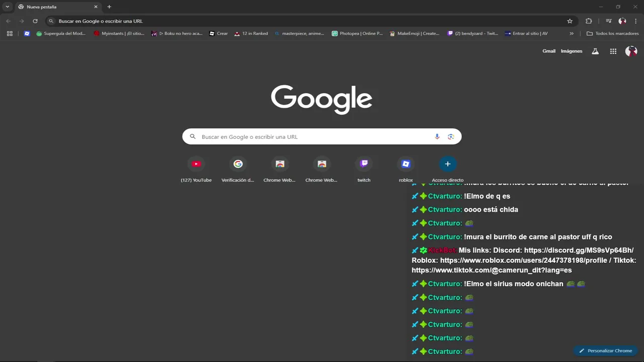Close the Nueva pestaña tab
Viewport: 644px width, 362px height.
[x=96, y=7]
